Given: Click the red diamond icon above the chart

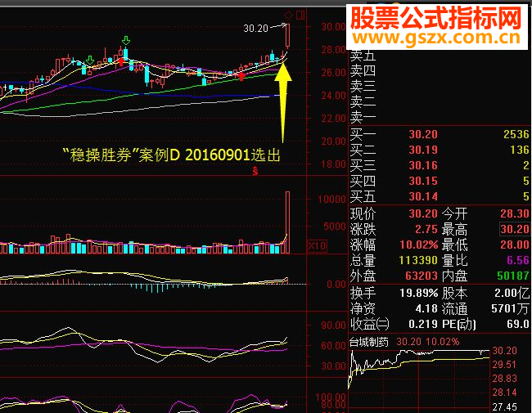Looking at the screenshot, I should (x=288, y=16).
